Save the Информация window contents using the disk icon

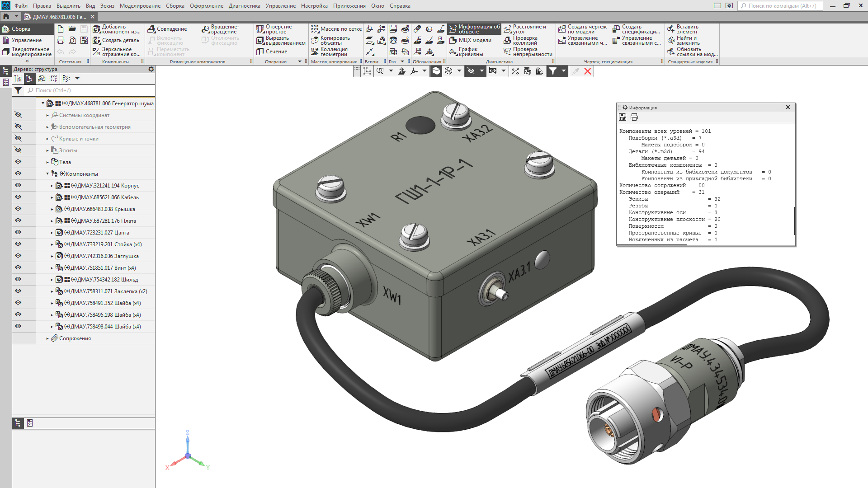point(623,117)
